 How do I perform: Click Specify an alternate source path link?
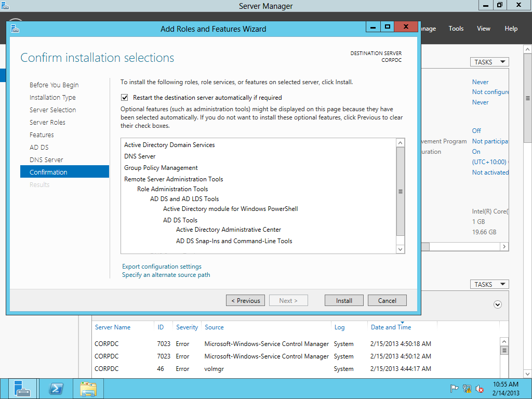click(x=166, y=275)
